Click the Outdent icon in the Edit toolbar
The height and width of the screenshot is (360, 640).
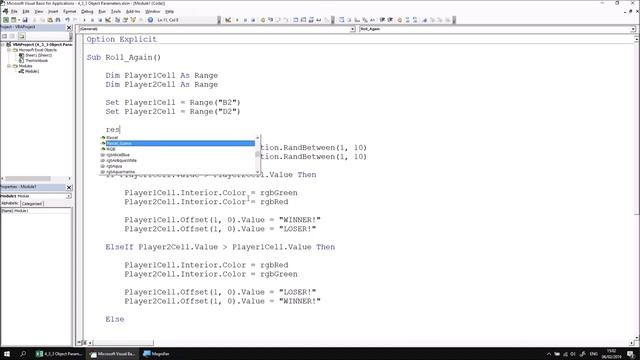pos(390,20)
